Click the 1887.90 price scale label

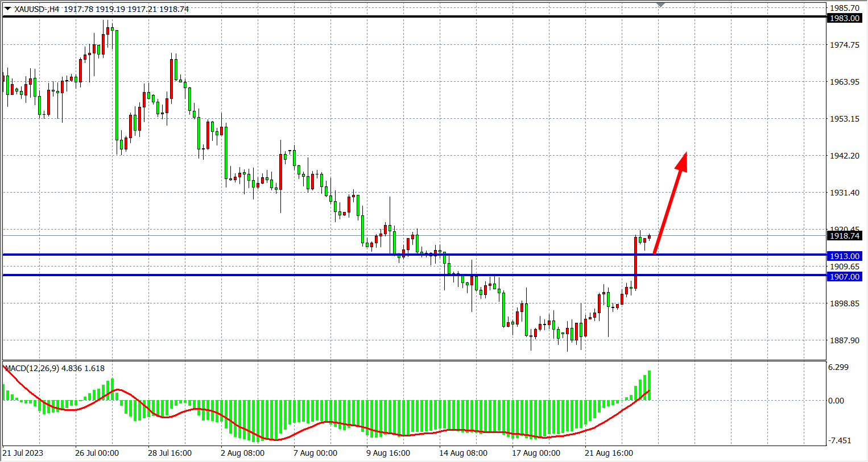pos(844,340)
